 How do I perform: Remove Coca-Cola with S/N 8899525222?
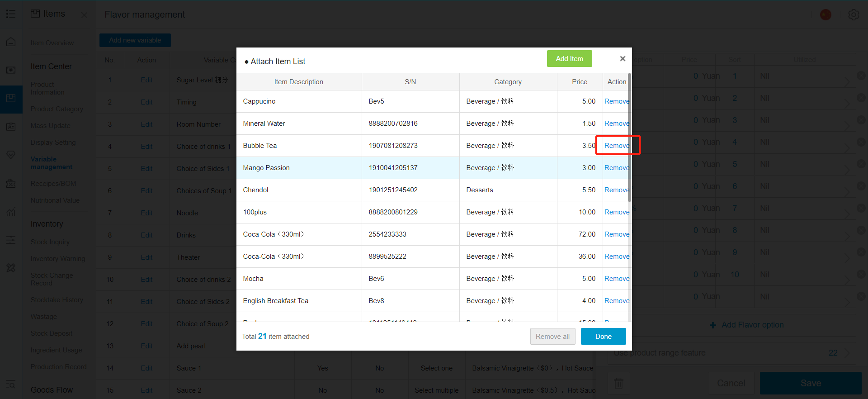[x=617, y=256]
